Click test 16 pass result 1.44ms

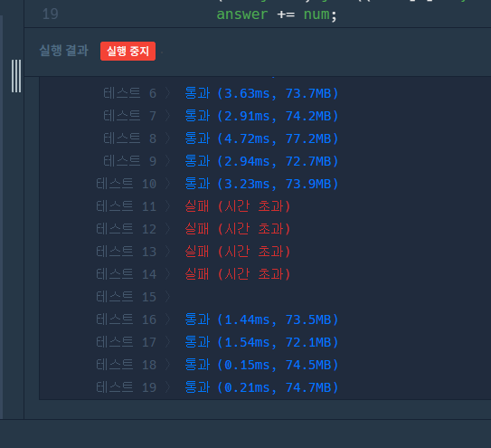click(x=261, y=319)
